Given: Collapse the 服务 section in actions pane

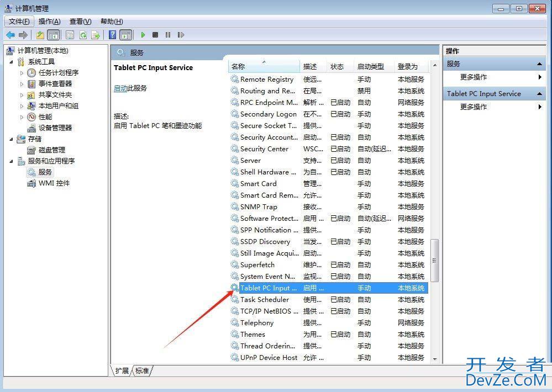Looking at the screenshot, I should [x=539, y=64].
